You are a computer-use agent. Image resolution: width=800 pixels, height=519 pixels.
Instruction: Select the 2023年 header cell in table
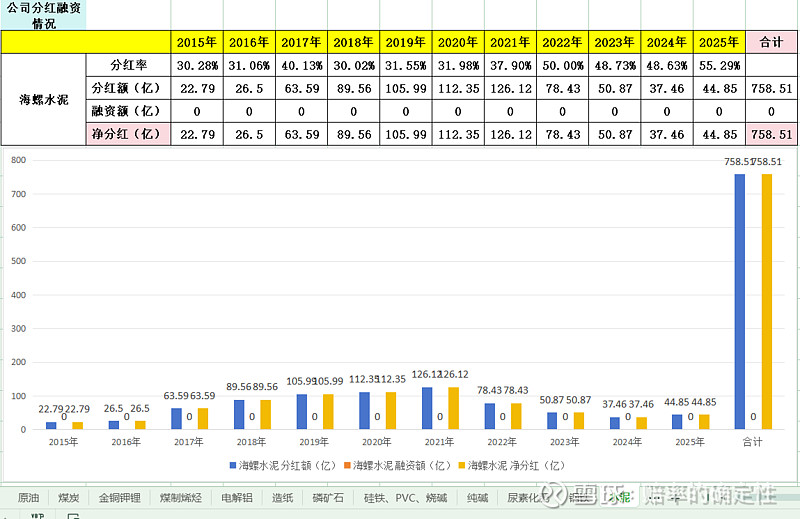(x=614, y=42)
